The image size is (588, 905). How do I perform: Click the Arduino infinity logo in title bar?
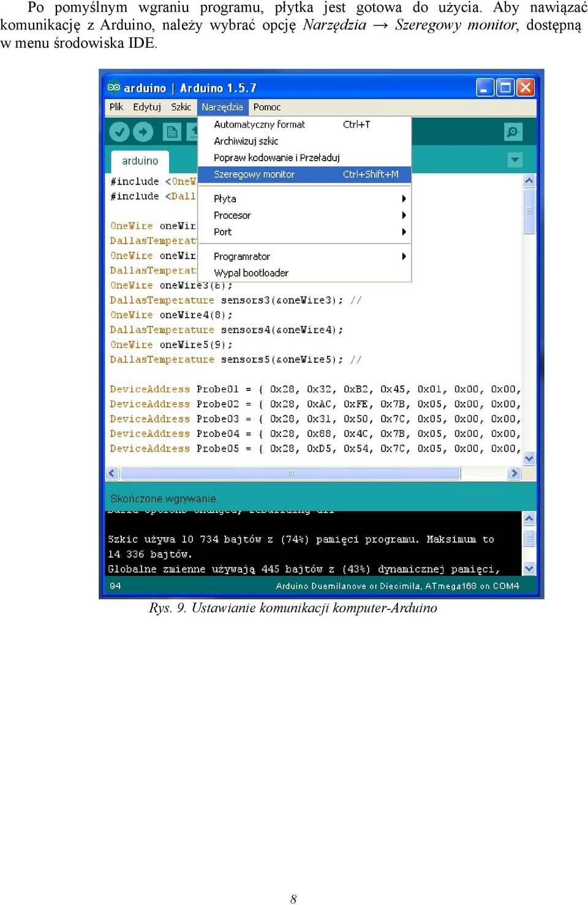pos(114,87)
